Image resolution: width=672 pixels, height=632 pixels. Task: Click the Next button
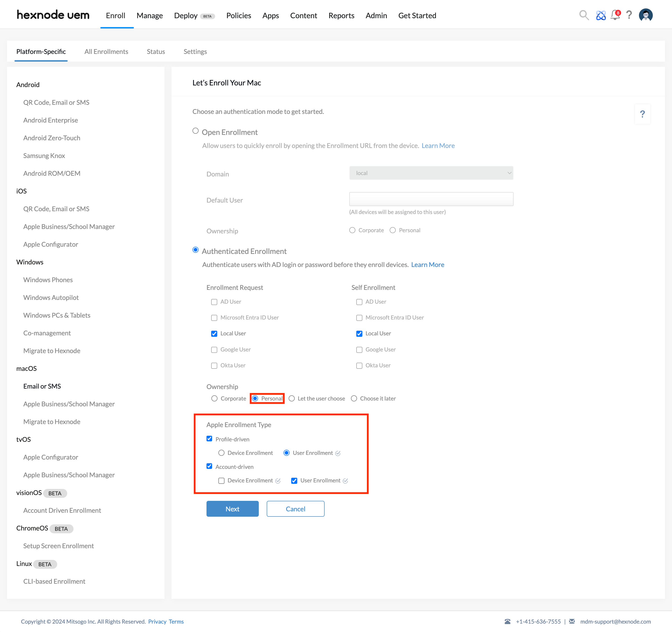coord(233,509)
